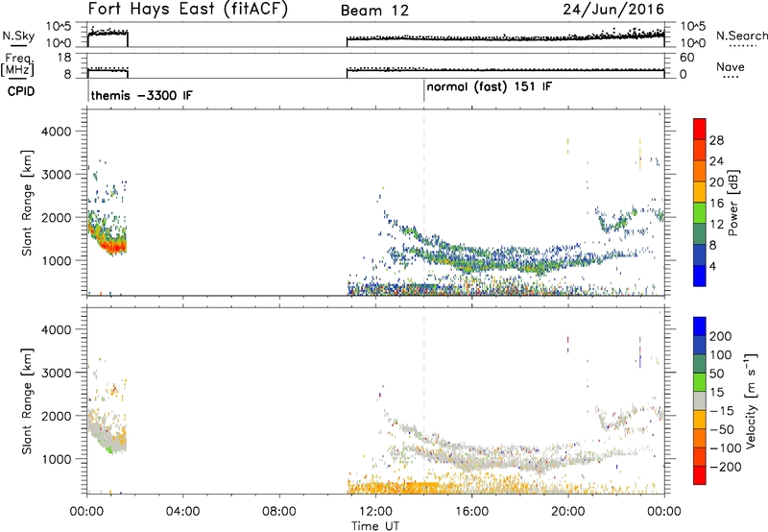Click the 'Power [dB]' colorbar label
The image size is (768, 532).
(733, 203)
